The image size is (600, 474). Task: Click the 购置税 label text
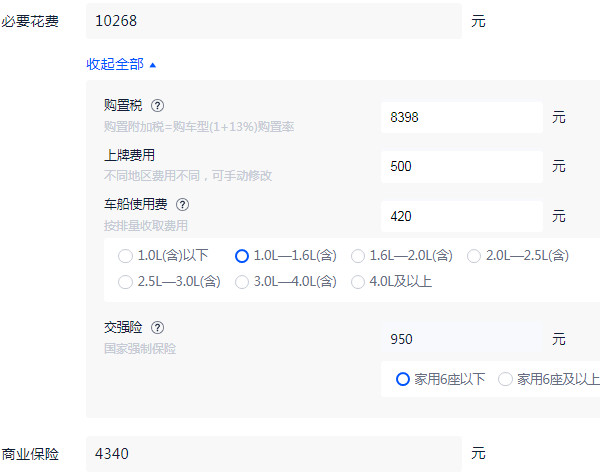123,105
